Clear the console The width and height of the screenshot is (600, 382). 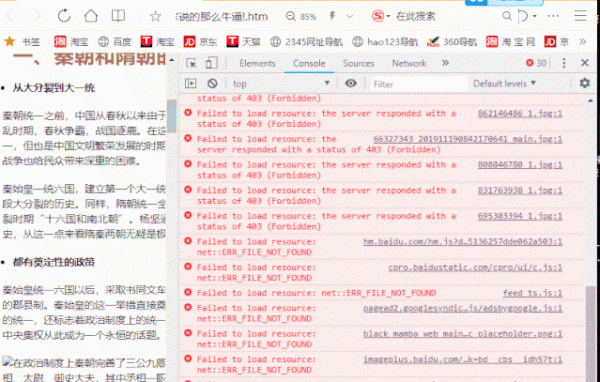pos(212,83)
